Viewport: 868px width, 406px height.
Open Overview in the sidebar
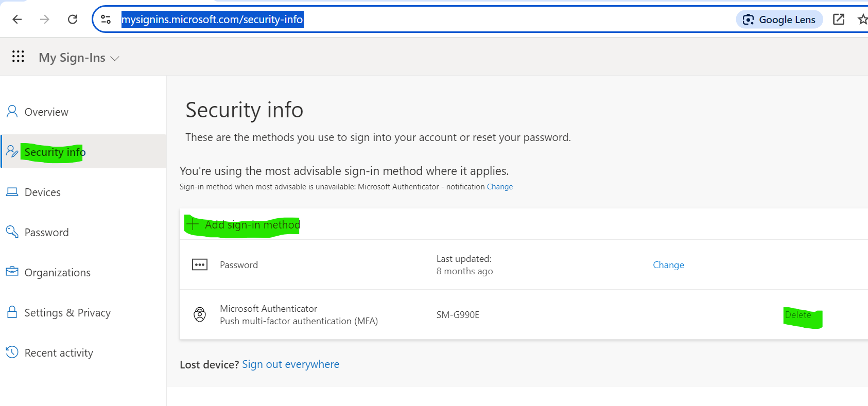click(x=46, y=112)
